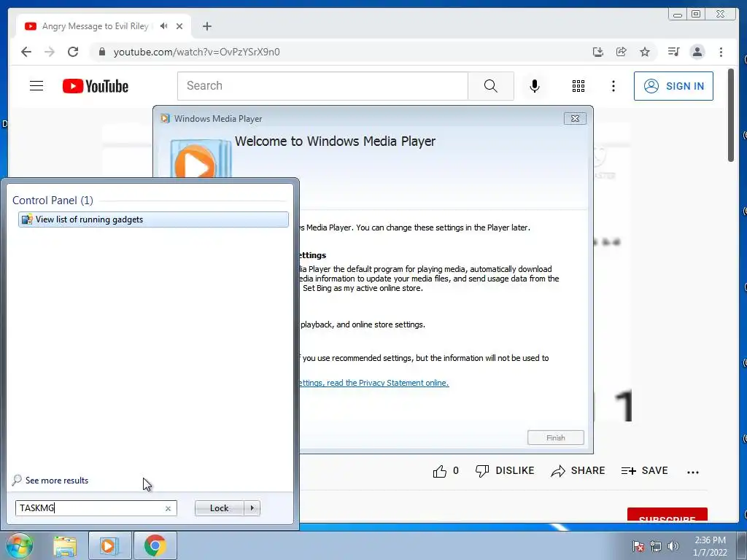
Task: Click the TASKMG Start menu search box
Action: [x=96, y=508]
